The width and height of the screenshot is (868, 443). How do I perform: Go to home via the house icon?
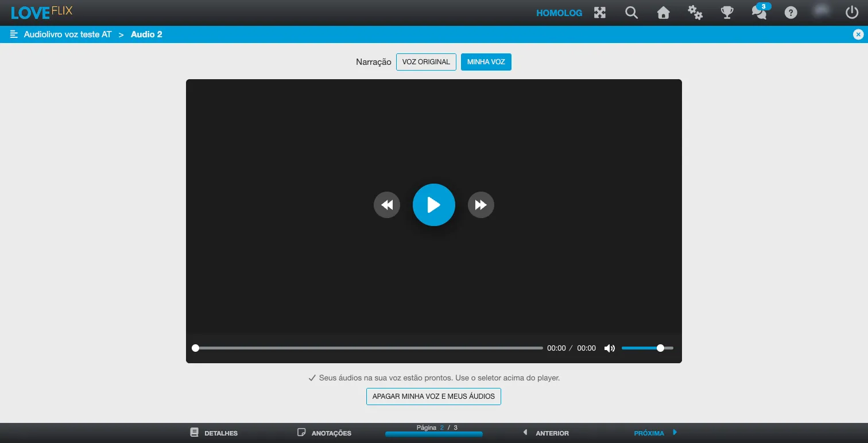click(x=663, y=13)
